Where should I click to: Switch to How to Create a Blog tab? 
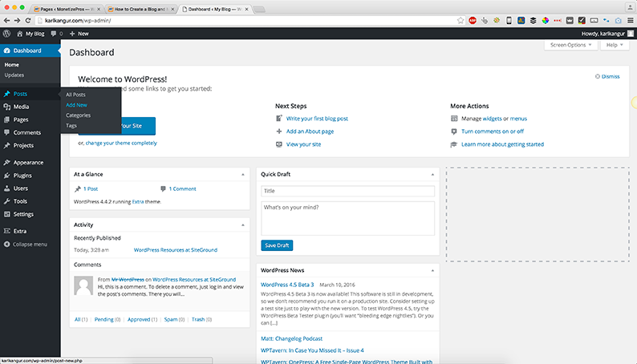[x=140, y=9]
